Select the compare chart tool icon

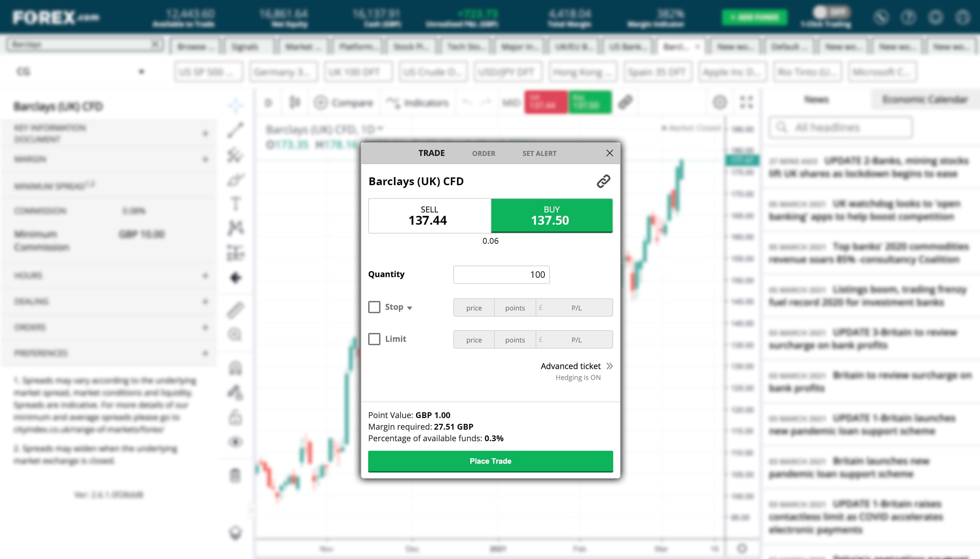pyautogui.click(x=321, y=102)
